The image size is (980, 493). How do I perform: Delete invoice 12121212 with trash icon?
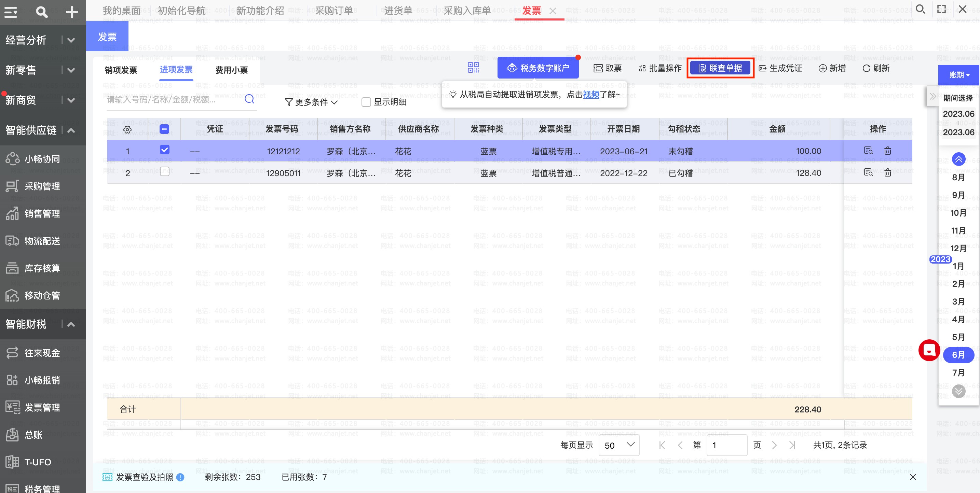(x=887, y=151)
